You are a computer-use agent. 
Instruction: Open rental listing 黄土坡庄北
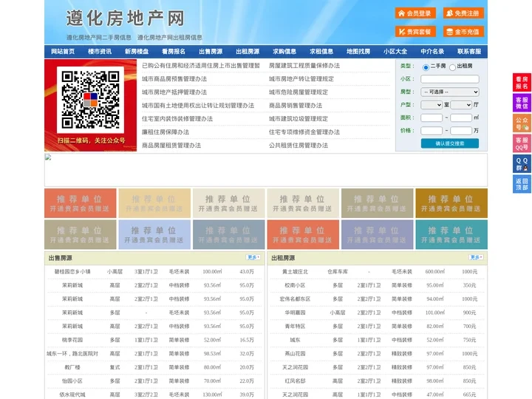[x=295, y=272]
